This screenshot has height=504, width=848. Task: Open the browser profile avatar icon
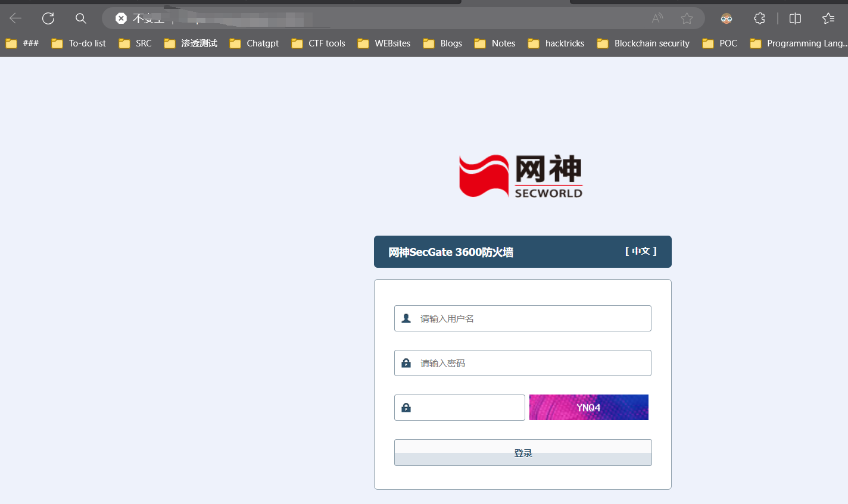[x=727, y=18]
